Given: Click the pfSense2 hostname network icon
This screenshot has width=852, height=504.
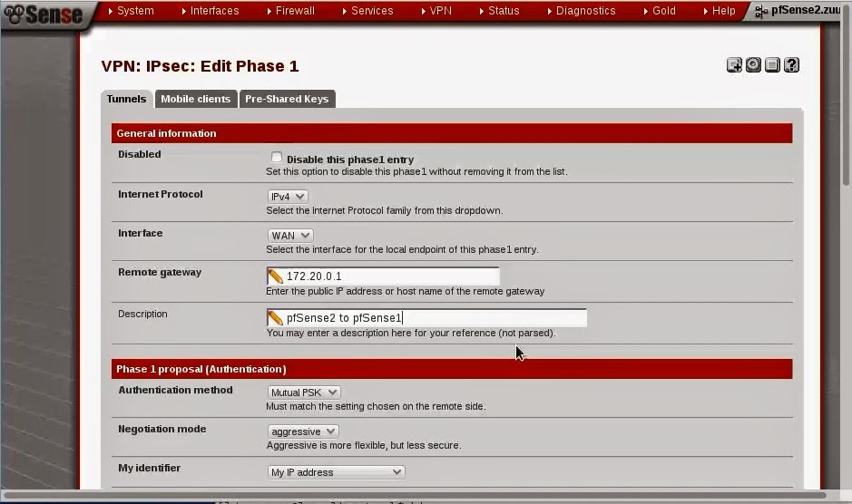Looking at the screenshot, I should pyautogui.click(x=761, y=11).
